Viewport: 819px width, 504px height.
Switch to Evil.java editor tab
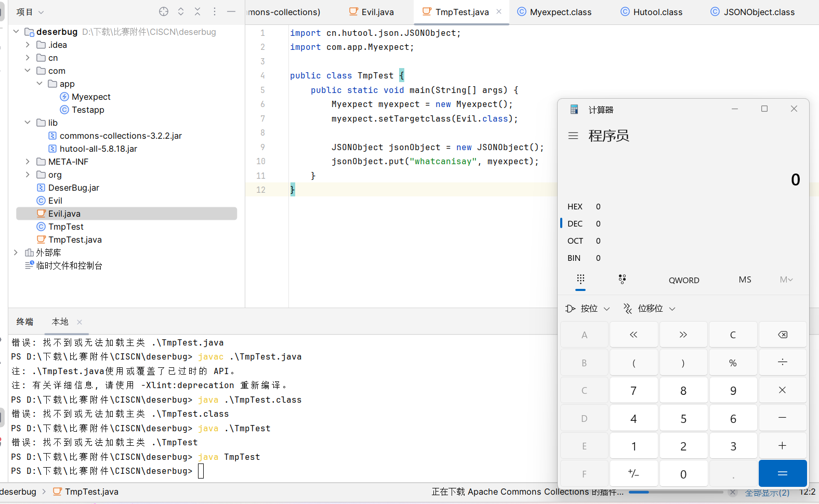click(x=372, y=12)
